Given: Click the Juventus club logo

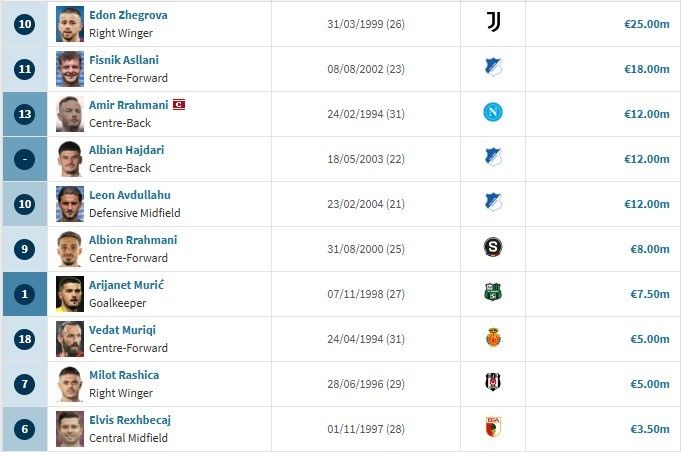Looking at the screenshot, I should pos(492,23).
